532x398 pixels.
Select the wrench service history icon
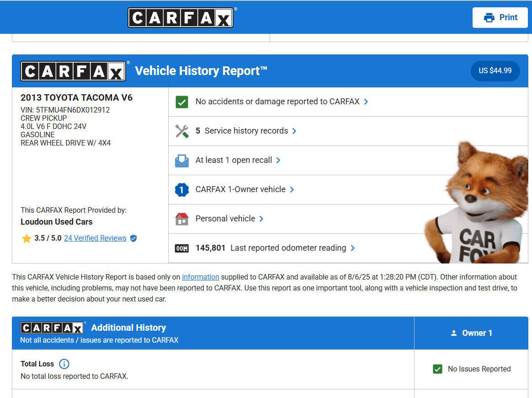tap(181, 131)
